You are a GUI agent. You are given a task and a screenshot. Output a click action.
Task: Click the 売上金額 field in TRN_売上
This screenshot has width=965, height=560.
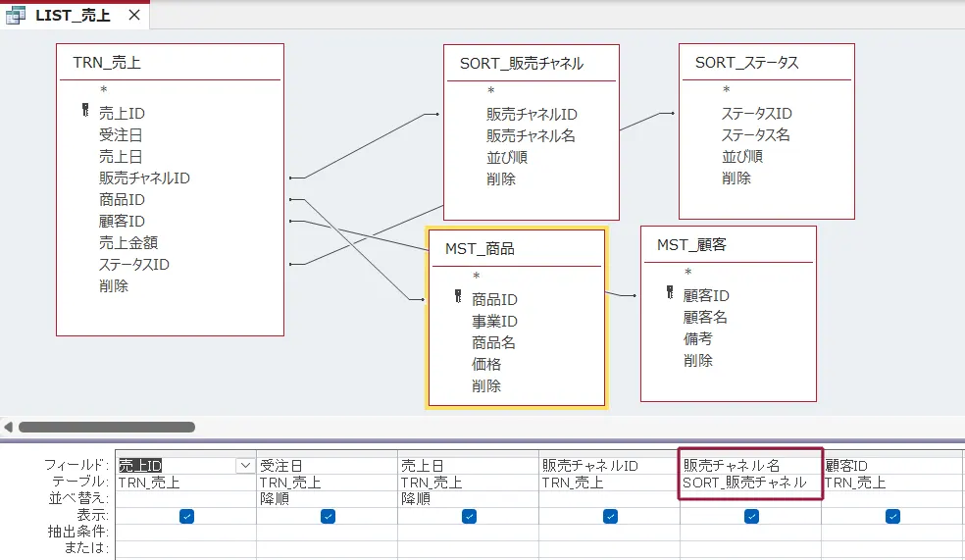tap(128, 242)
